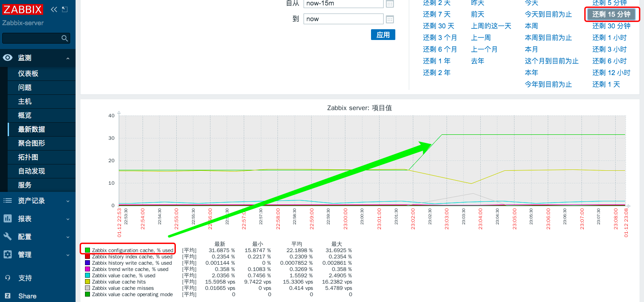The height and width of the screenshot is (302, 644).
Task: Click the 资产记录 list icon
Action: 8,201
